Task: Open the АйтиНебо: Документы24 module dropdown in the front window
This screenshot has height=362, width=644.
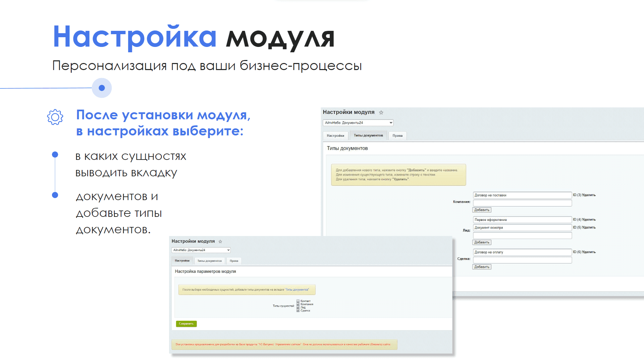Action: click(x=201, y=250)
